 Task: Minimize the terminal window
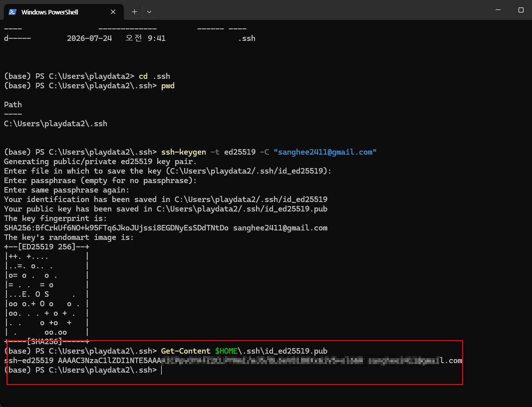coord(498,10)
